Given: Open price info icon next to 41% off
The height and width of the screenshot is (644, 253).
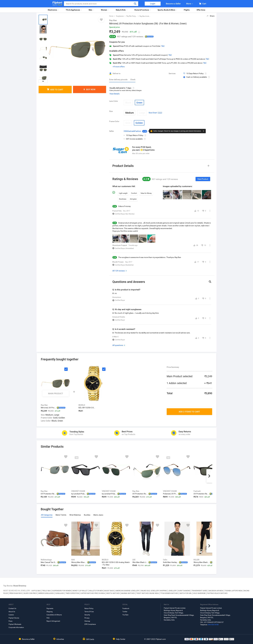Looking at the screenshot, I should (x=139, y=32).
